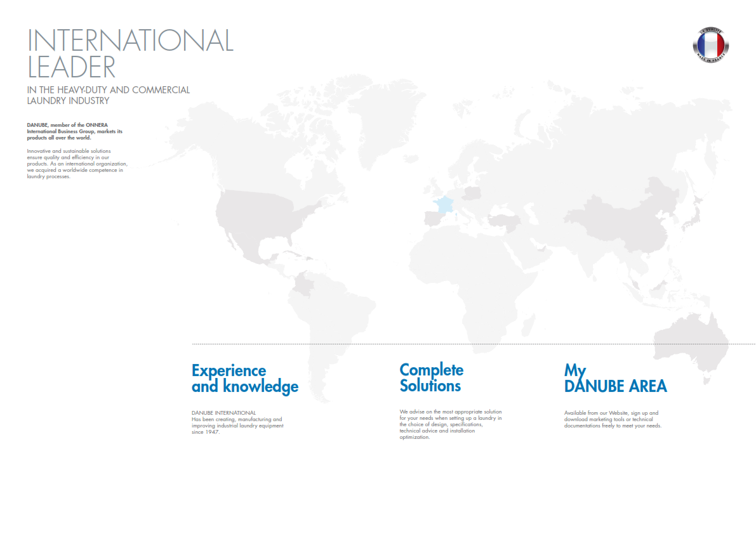The image size is (756, 534).
Task: Click the 'DANUBE INTERNATIONAL' text line
Action: (223, 413)
